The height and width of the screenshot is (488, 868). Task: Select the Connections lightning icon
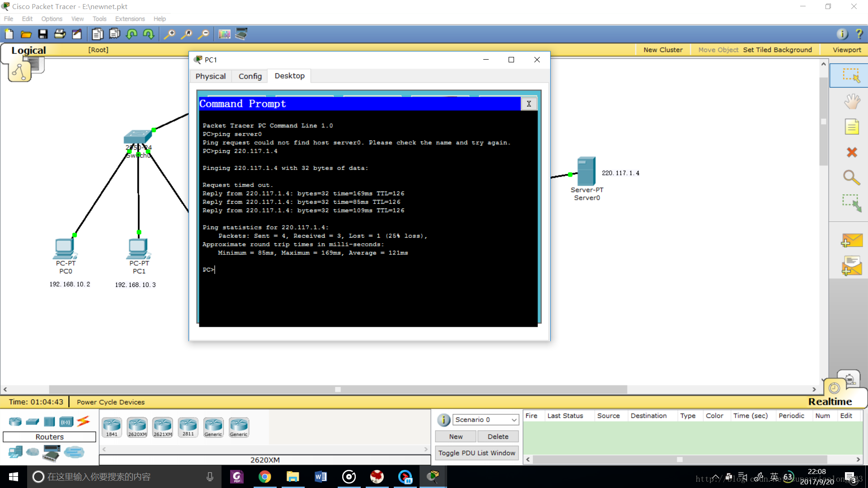(x=83, y=421)
